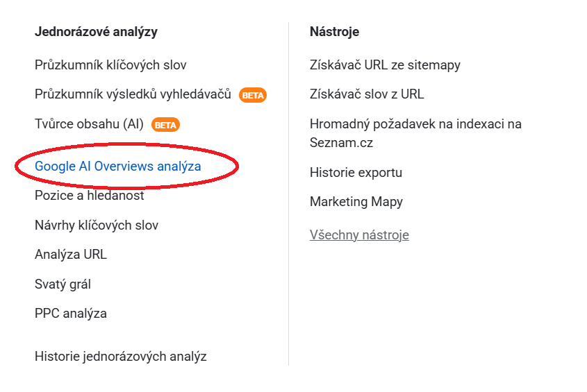
Task: Click the Všechny nástroje link
Action: (x=359, y=235)
